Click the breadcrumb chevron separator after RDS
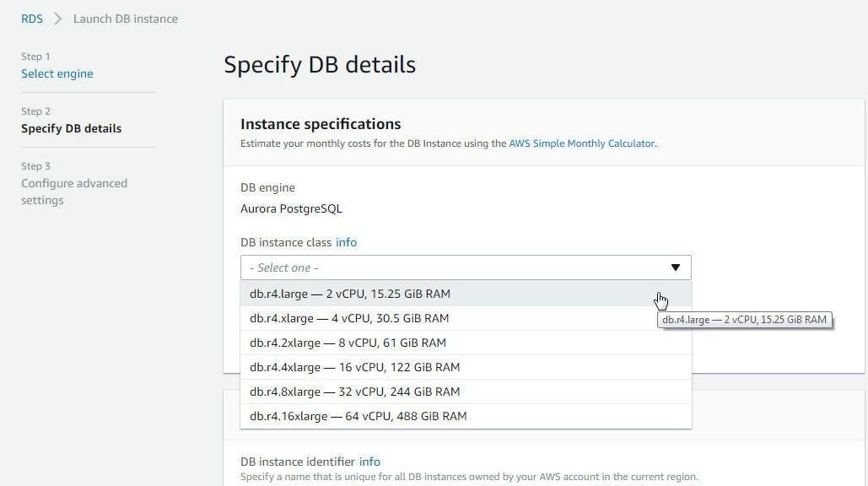868x486 pixels. (57, 19)
